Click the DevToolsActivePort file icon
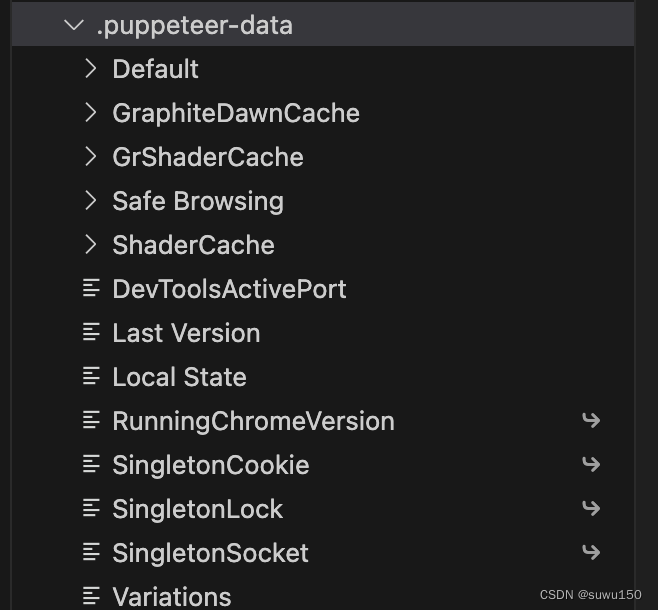 pos(91,289)
